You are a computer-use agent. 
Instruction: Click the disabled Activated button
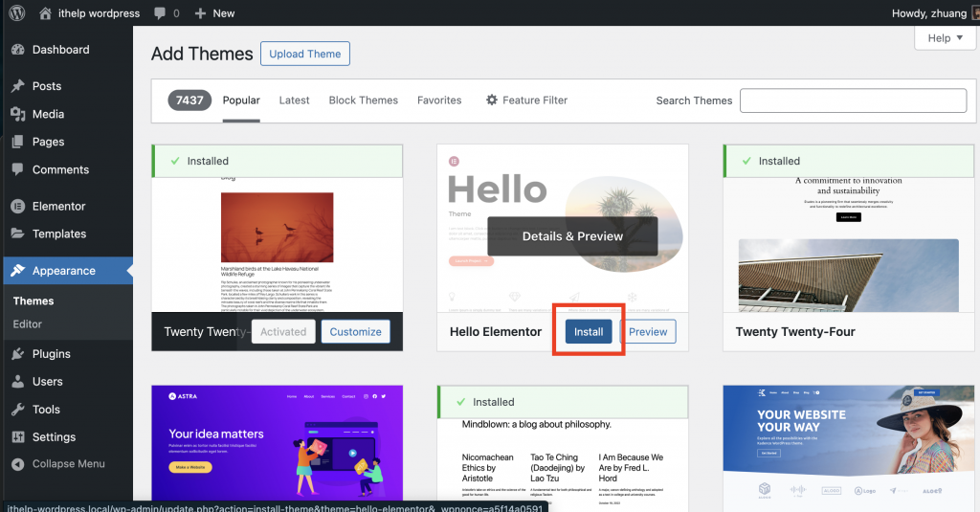click(283, 332)
